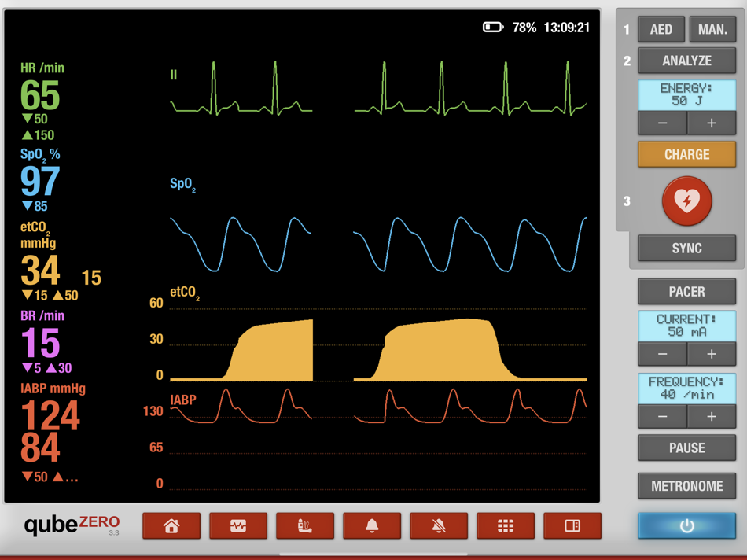
Task: Increase energy with plus button
Action: (712, 123)
